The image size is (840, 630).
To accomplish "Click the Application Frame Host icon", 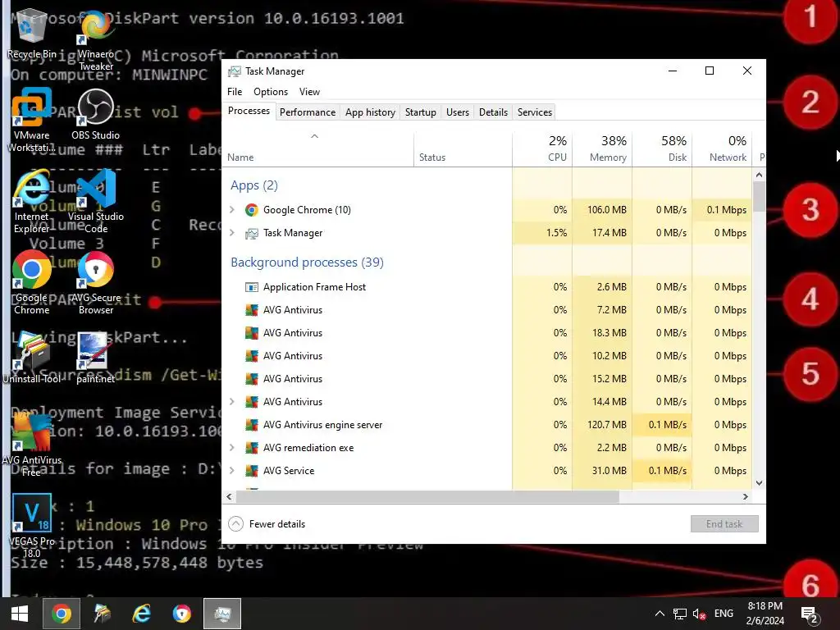I will coord(251,287).
